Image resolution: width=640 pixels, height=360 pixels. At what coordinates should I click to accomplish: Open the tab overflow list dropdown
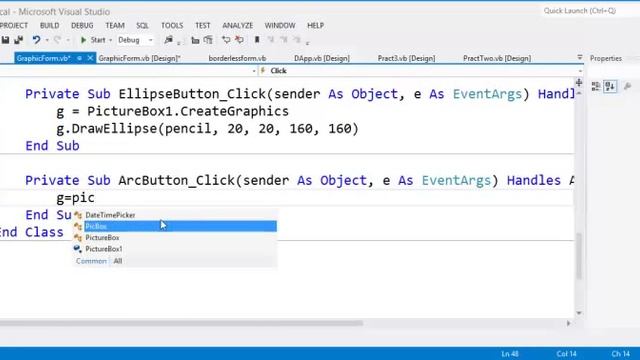580,58
